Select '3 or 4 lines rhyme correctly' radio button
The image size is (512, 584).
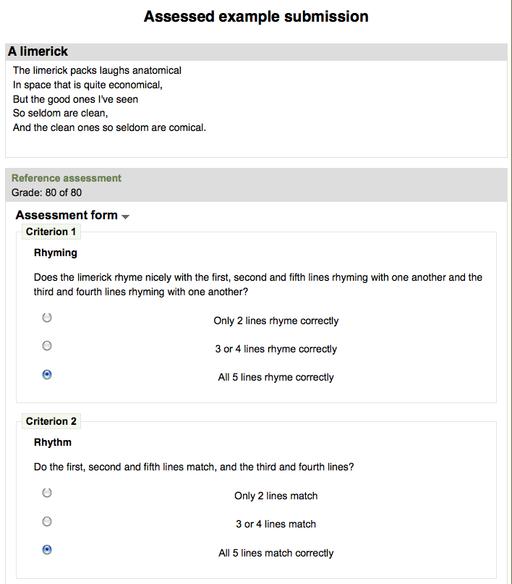coord(47,346)
